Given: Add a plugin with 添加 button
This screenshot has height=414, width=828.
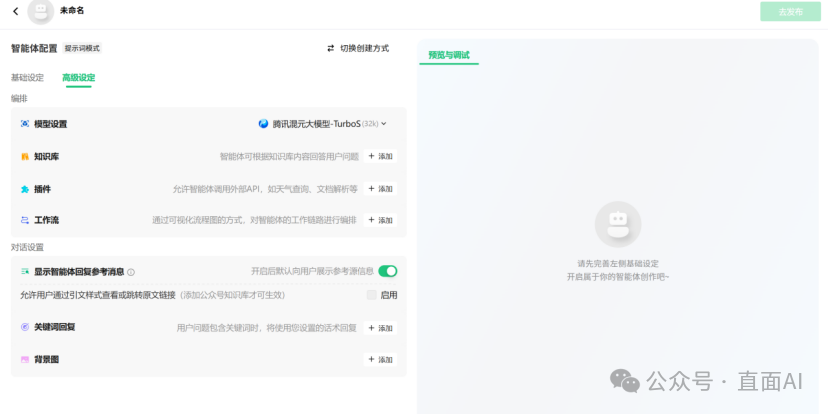Looking at the screenshot, I should (x=380, y=189).
